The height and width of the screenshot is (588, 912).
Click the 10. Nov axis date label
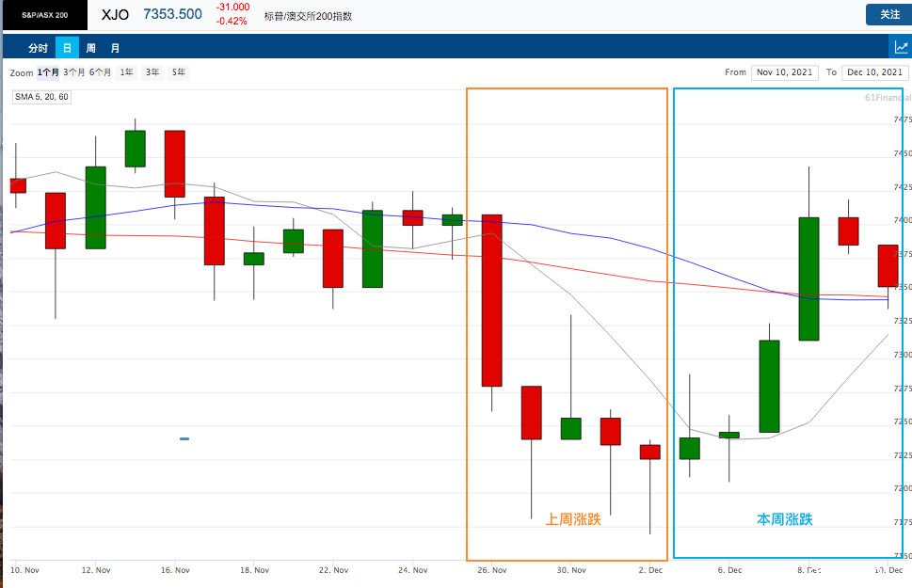coord(25,570)
